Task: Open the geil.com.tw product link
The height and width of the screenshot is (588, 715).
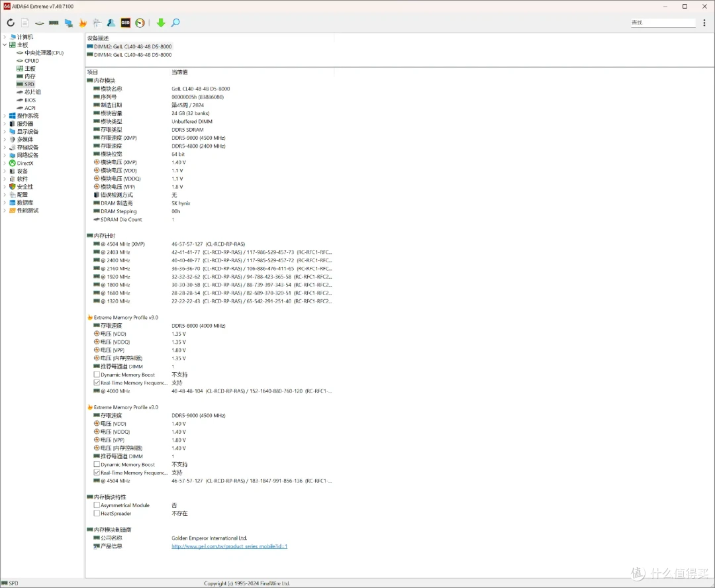Action: click(x=229, y=546)
